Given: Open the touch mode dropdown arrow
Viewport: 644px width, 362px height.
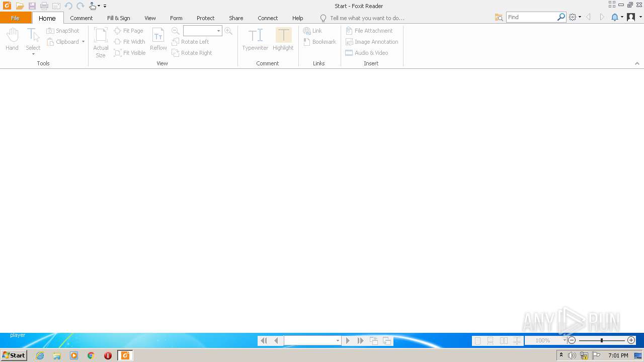Looking at the screenshot, I should [99, 6].
